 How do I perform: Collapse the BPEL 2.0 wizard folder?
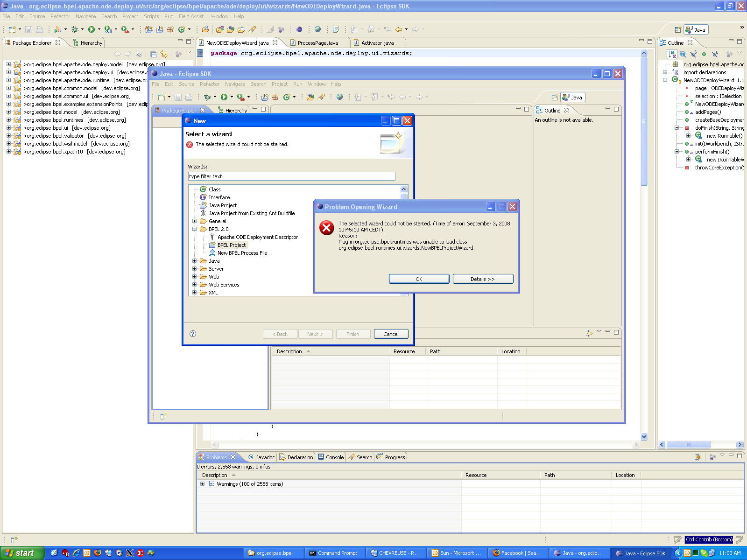195,229
